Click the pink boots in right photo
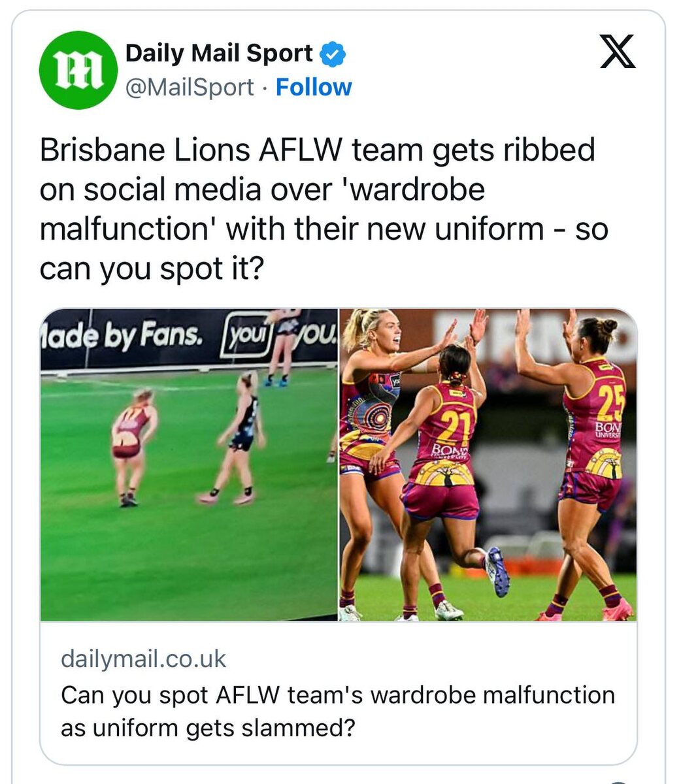 (x=585, y=610)
